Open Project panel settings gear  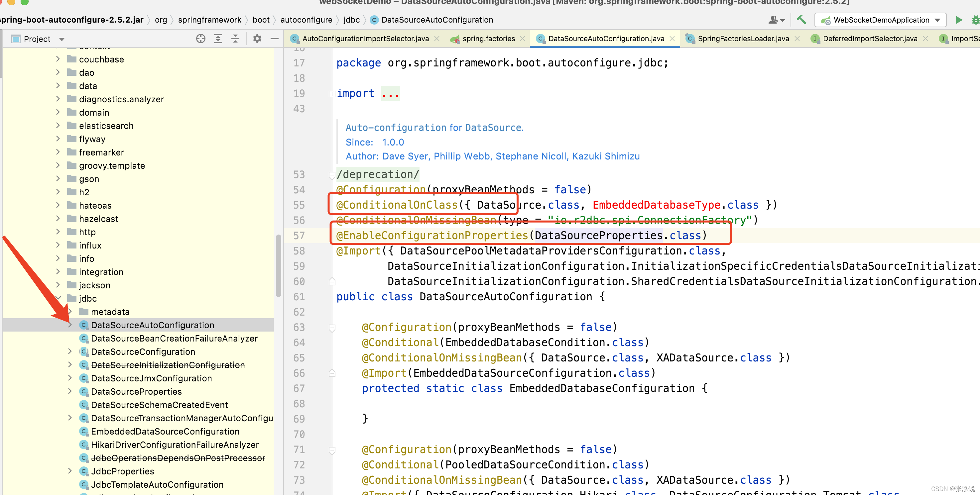coord(257,39)
